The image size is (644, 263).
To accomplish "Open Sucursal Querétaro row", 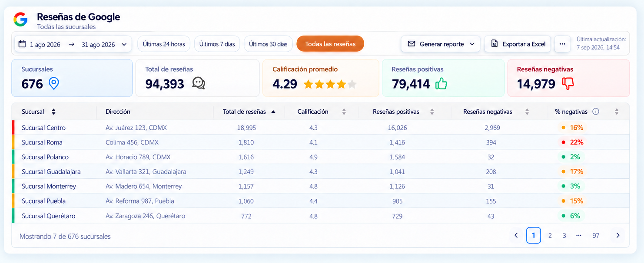I will point(320,216).
